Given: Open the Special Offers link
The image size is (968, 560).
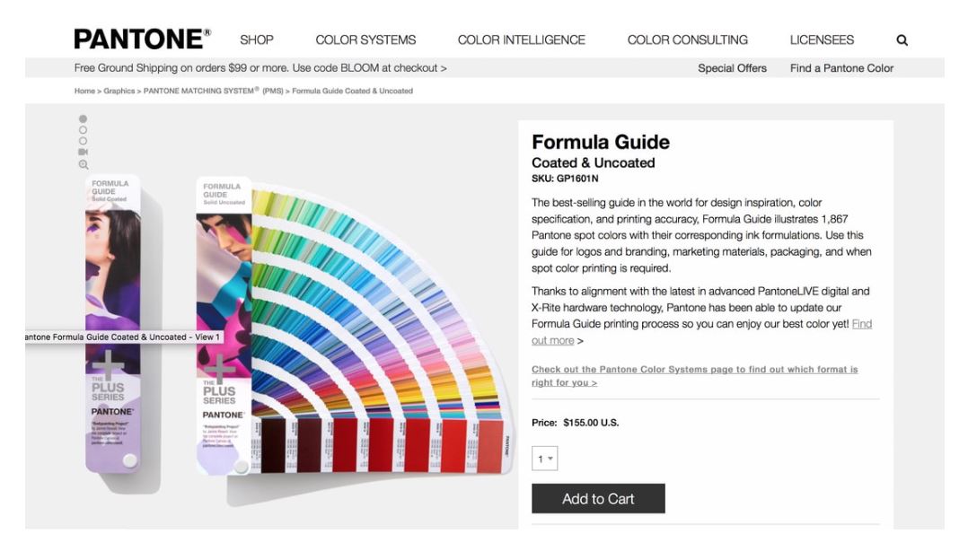Looking at the screenshot, I should click(x=732, y=68).
